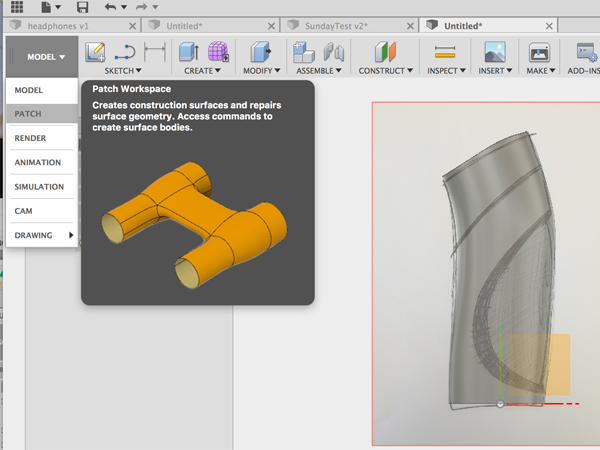600x450 pixels.
Task: Select the Sketch Dimension icon
Action: (x=155, y=52)
